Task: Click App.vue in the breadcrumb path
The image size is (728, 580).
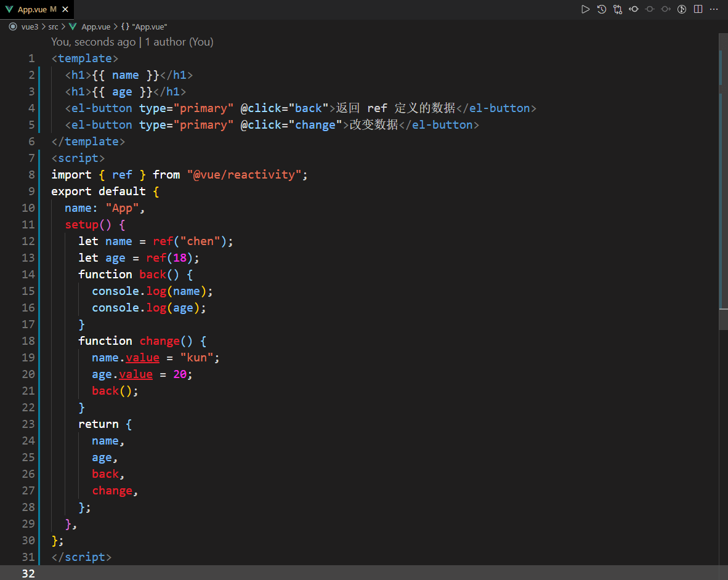Action: pos(95,27)
